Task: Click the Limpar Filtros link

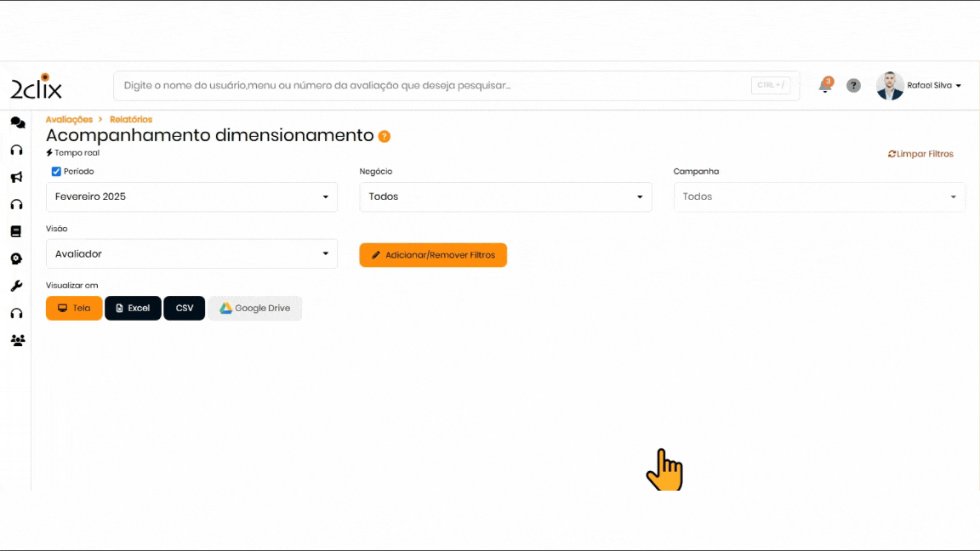Action: (x=920, y=154)
